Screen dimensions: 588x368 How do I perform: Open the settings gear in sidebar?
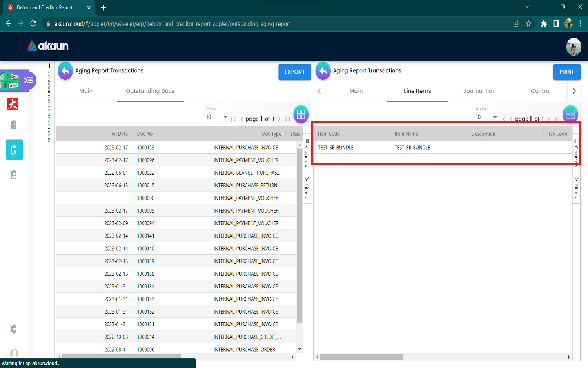click(x=13, y=329)
